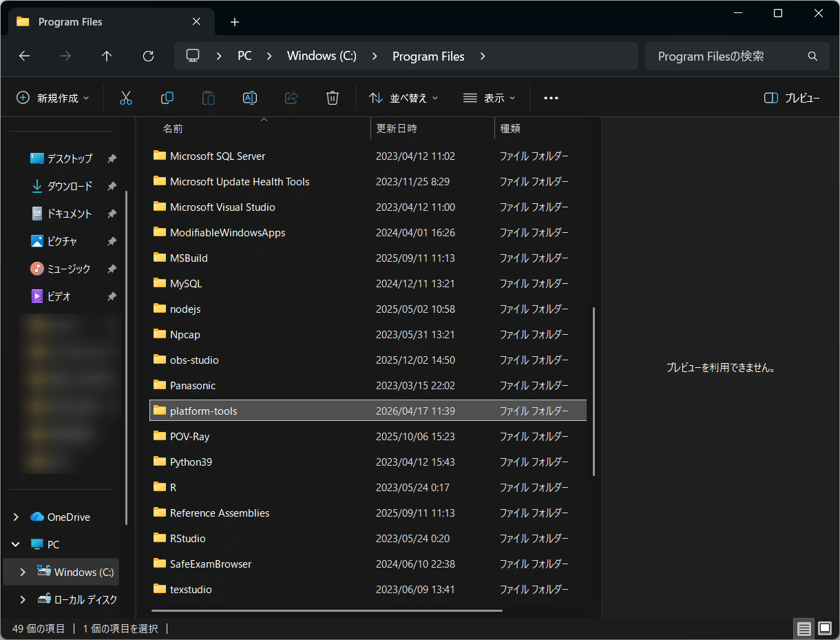Viewport: 840px width, 640px height.
Task: Select the Python39 folder
Action: pos(368,462)
